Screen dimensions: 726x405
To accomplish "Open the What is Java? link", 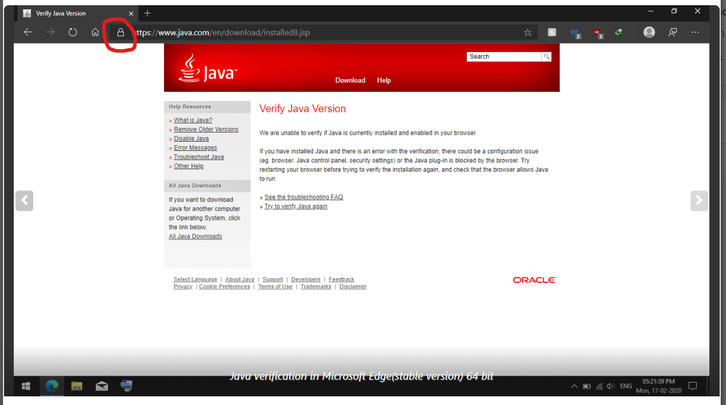I will click(x=193, y=120).
